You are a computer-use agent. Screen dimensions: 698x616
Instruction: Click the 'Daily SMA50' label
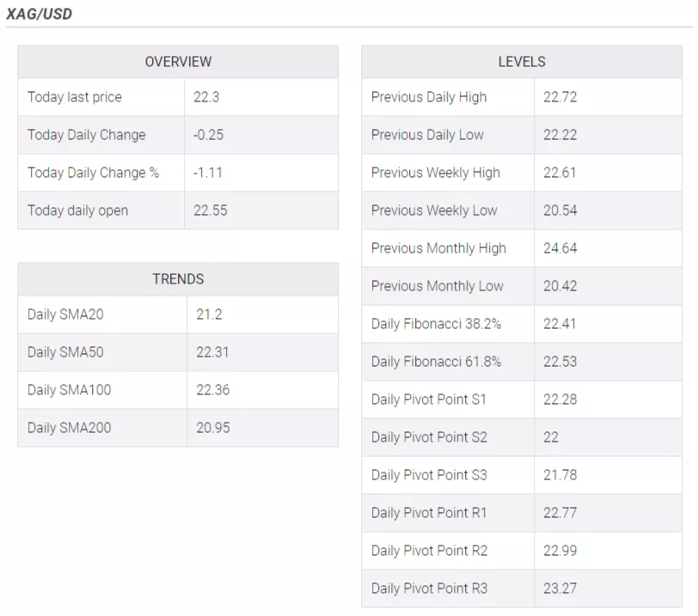point(65,352)
